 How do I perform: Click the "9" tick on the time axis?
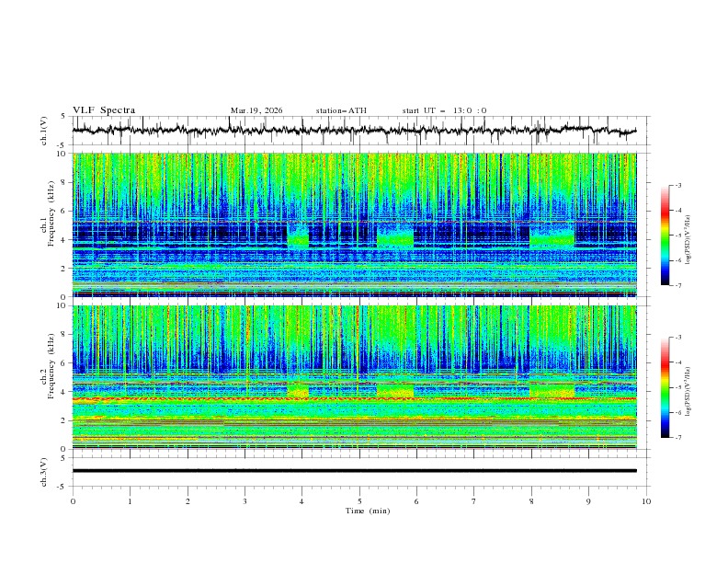click(588, 501)
